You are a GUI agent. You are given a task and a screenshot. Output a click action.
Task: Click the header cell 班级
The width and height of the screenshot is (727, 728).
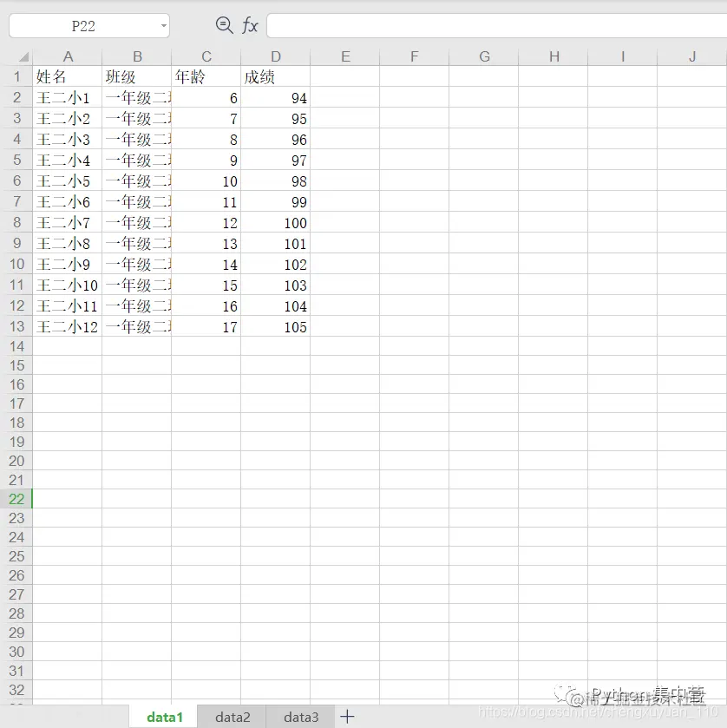tap(137, 76)
